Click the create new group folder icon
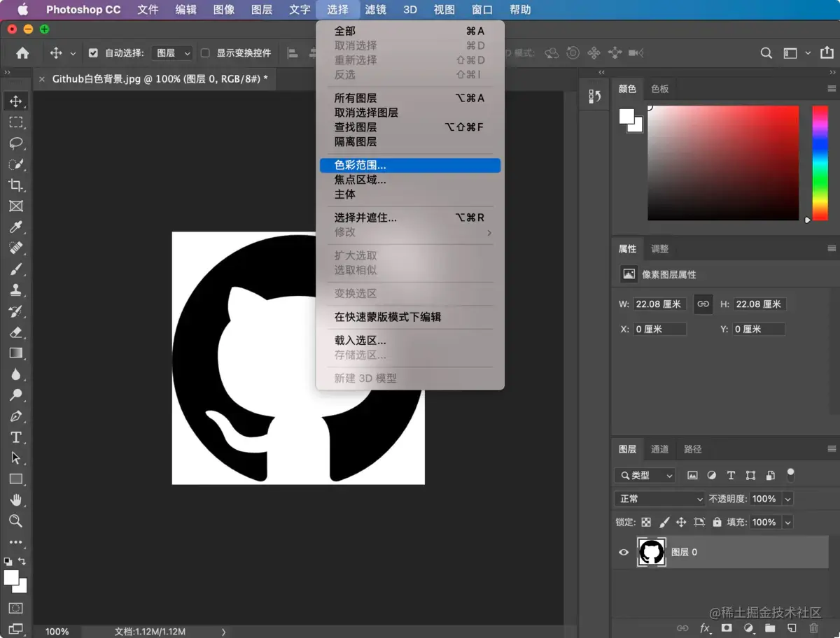Image resolution: width=840 pixels, height=638 pixels. coord(770,628)
